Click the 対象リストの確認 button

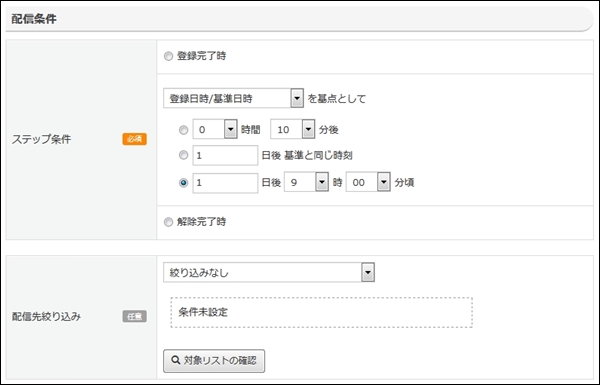pyautogui.click(x=214, y=361)
